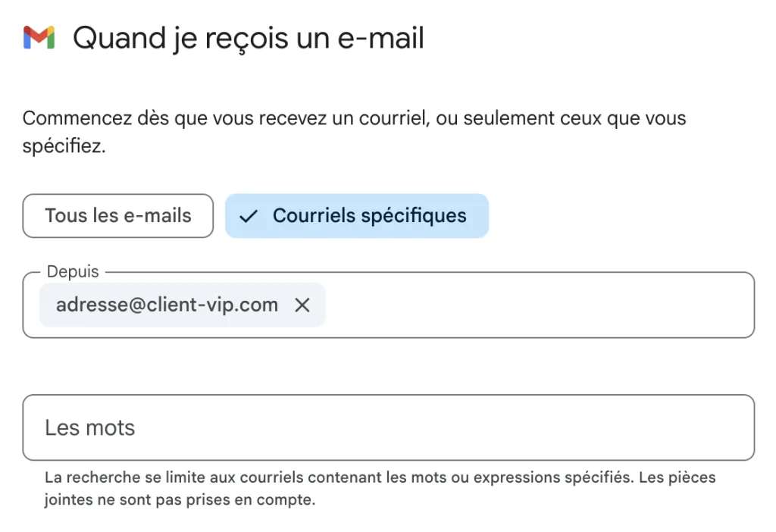Click the "Les mots" placeholder text
The image size is (776, 532).
tap(89, 427)
